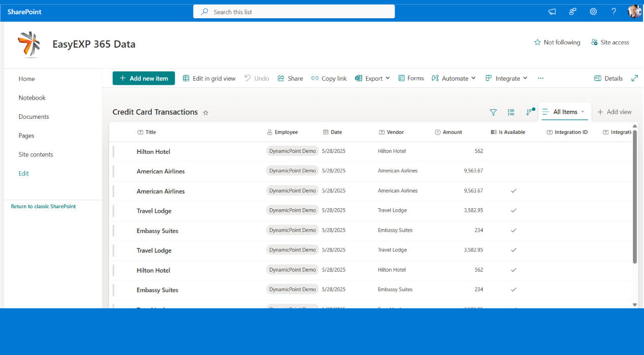Image resolution: width=644 pixels, height=355 pixels.
Task: Open Site access
Action: (610, 42)
